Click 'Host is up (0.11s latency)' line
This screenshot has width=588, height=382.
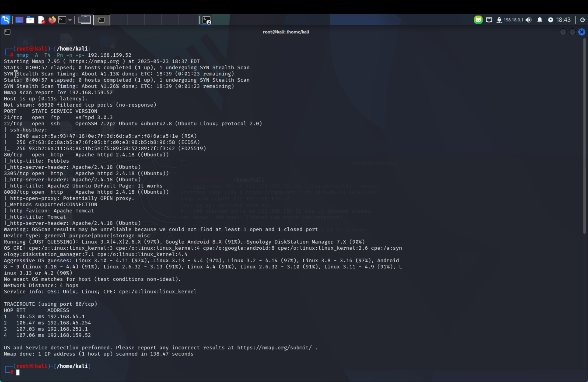46,99
